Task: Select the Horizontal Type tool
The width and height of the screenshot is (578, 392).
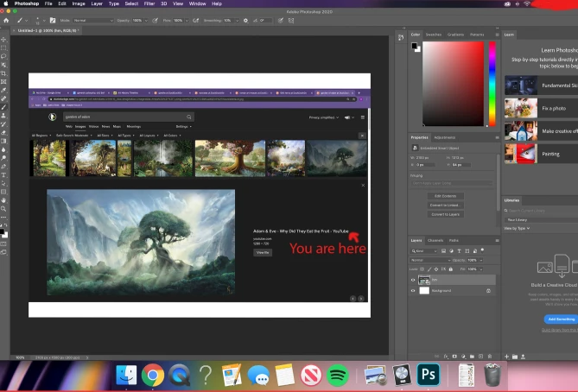Action: tap(3, 175)
